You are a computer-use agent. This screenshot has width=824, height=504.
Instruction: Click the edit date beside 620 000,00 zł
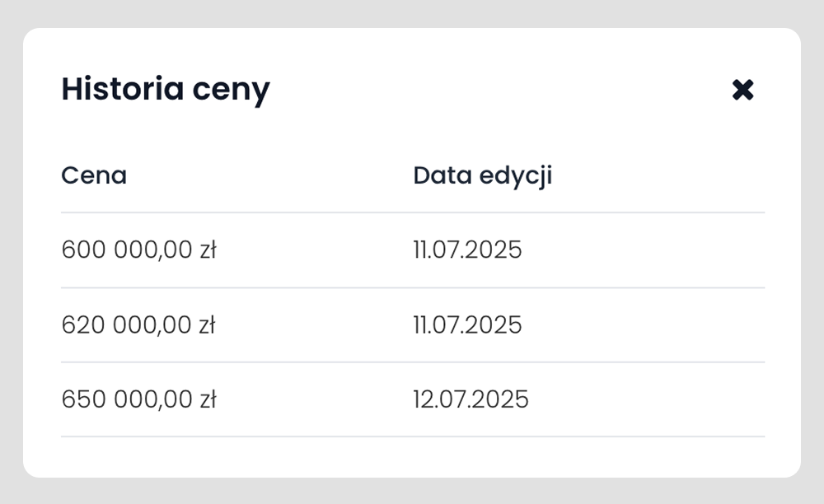click(467, 324)
